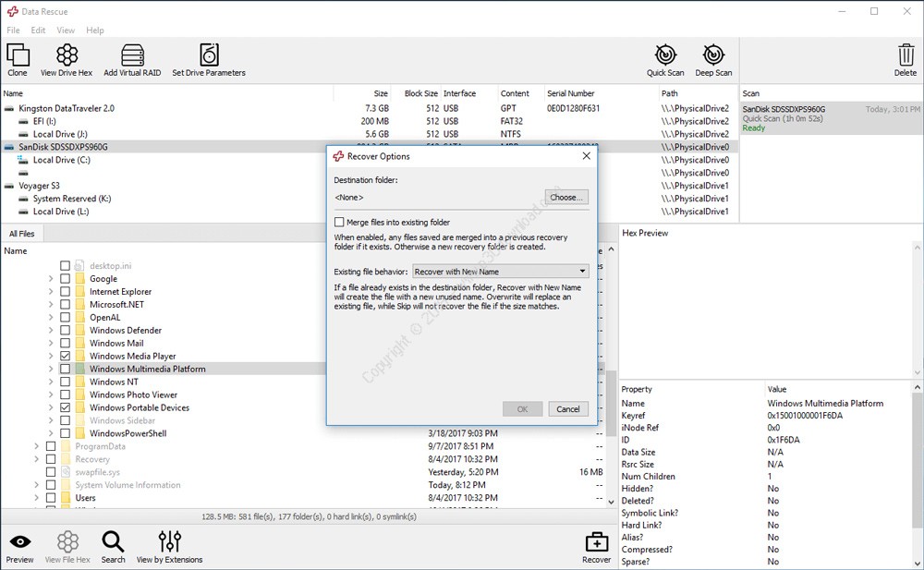Expand the Windows Defender folder

point(51,331)
